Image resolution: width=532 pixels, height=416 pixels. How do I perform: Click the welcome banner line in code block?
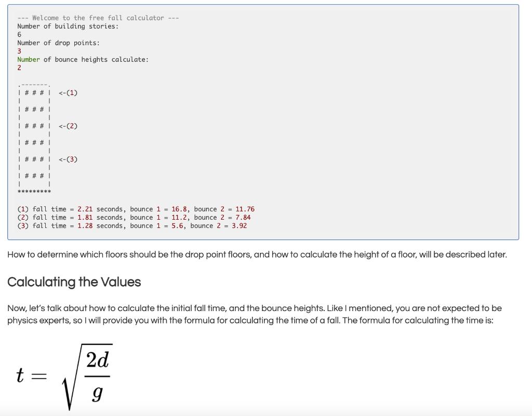click(98, 18)
